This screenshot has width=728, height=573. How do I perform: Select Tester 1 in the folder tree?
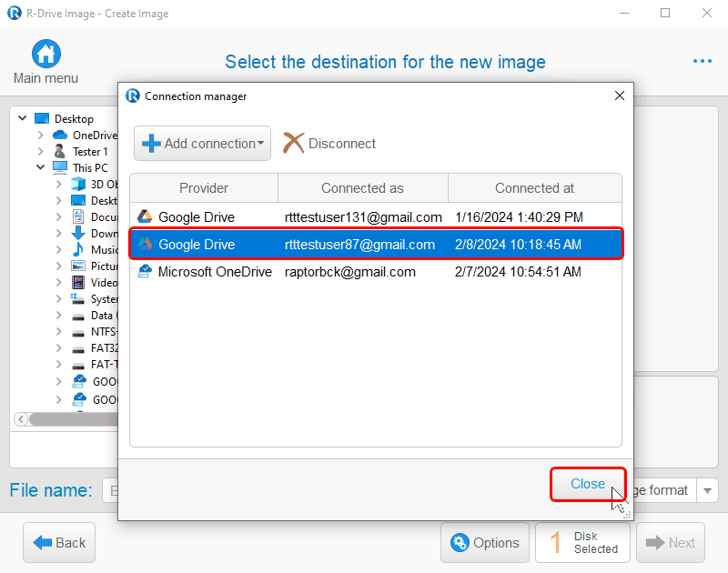90,151
